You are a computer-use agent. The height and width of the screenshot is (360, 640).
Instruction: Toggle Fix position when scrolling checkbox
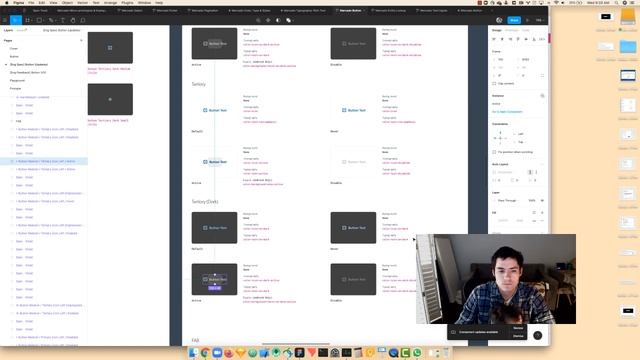point(494,152)
